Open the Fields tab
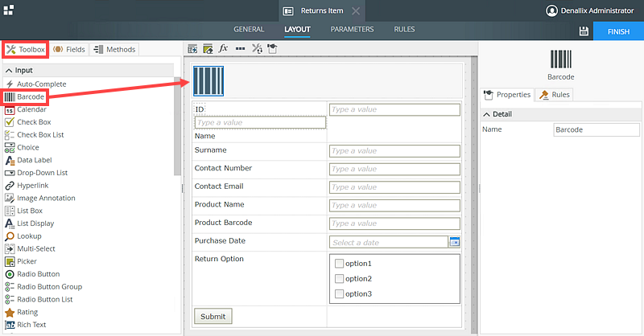This screenshot has width=644, height=336. (x=69, y=49)
